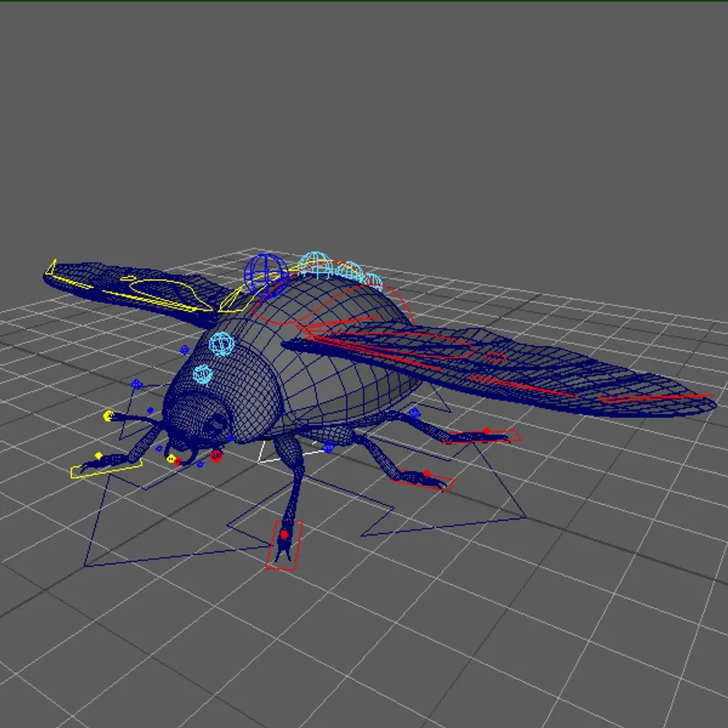The image size is (728, 728).
Task: Select the yellow rectangular front-left foot control
Action: point(107,468)
